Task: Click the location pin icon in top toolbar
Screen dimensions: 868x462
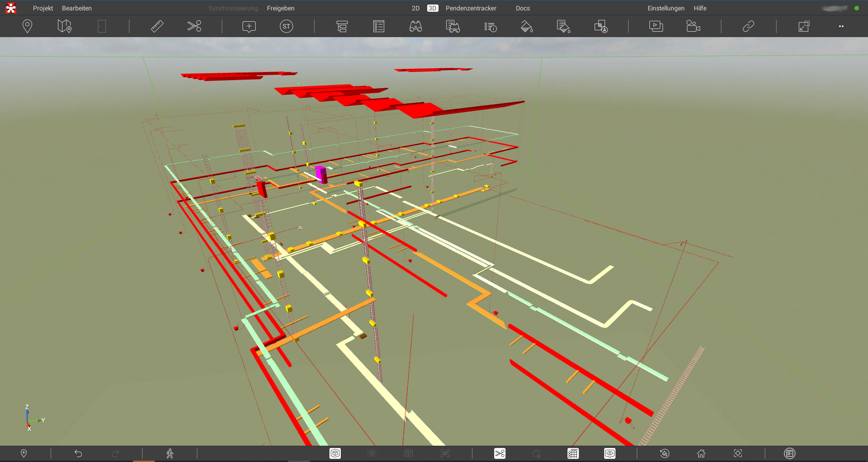Action: (27, 26)
